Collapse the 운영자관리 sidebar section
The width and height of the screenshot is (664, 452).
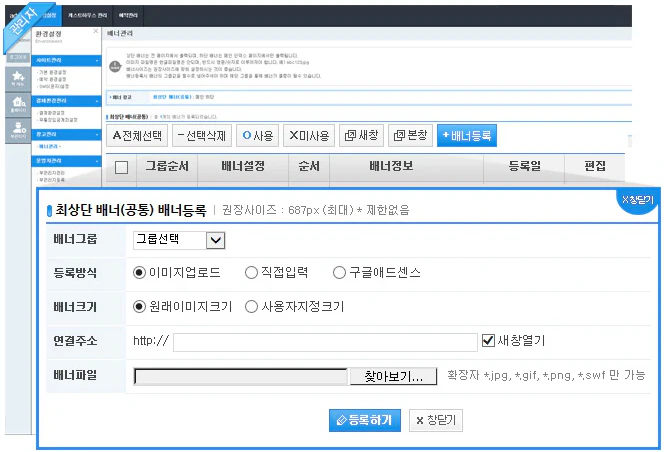66,161
